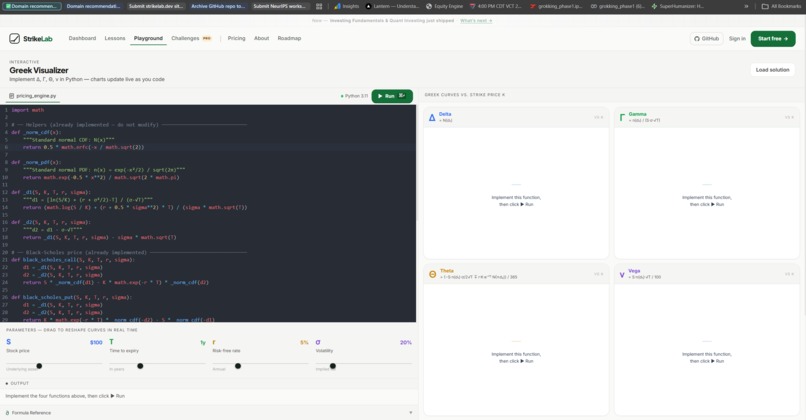Image resolution: width=806 pixels, height=420 pixels.
Task: Place cursor in def _norm_cdf(x) line
Action: click(x=36, y=132)
